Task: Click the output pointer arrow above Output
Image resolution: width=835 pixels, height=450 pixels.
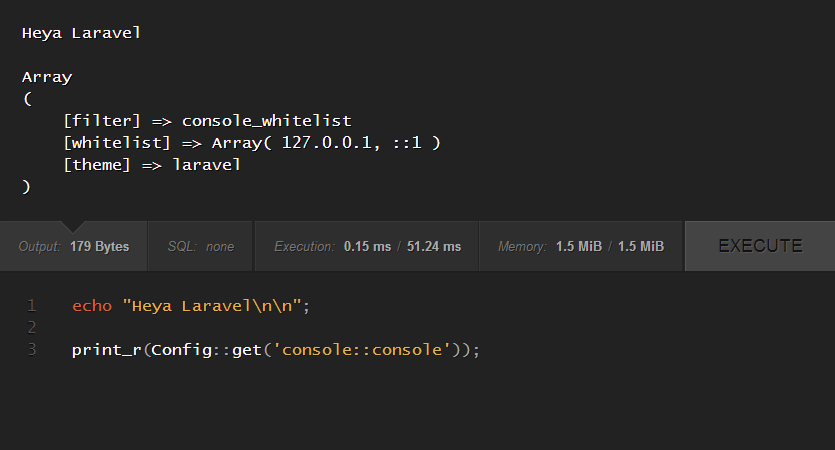Action: [x=74, y=226]
